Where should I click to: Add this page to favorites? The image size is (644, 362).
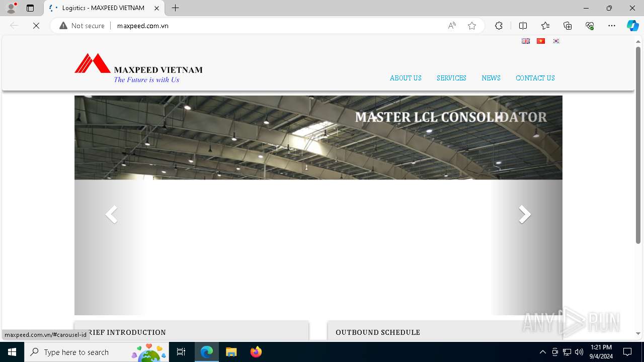[472, 26]
